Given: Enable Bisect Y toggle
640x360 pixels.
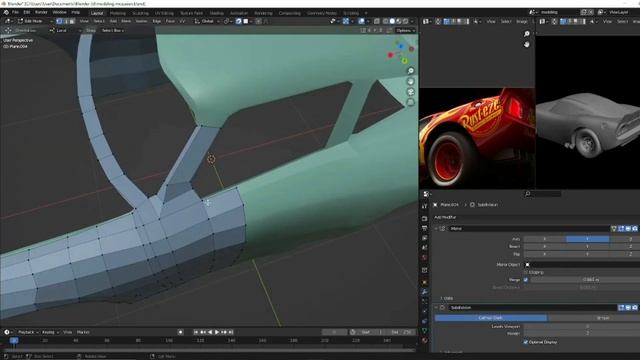Looking at the screenshot, I should pos(587,247).
